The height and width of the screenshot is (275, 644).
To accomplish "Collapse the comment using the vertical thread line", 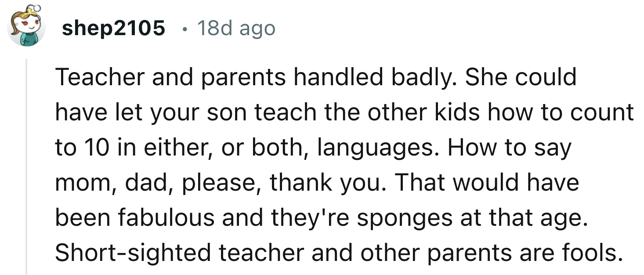I will click(26, 167).
